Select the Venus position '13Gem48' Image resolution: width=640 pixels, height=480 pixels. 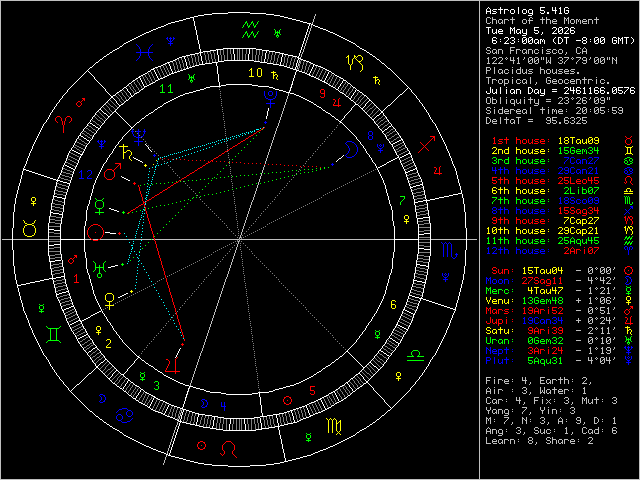[x=542, y=301]
